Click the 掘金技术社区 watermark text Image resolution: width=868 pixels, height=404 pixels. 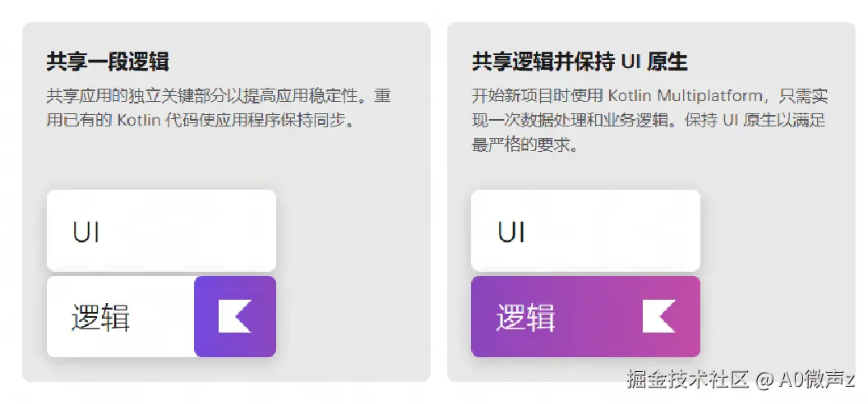coord(687,379)
